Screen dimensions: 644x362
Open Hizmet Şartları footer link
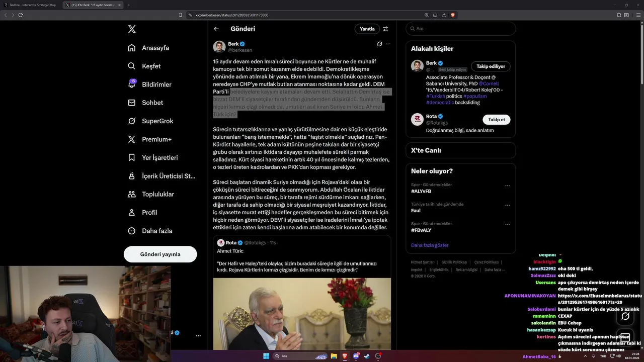423,262
